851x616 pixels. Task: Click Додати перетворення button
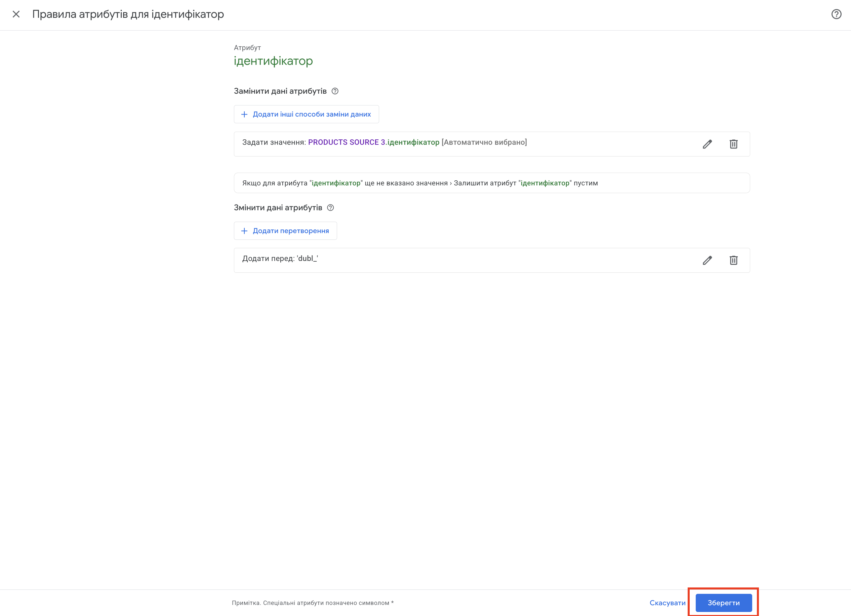pyautogui.click(x=285, y=230)
